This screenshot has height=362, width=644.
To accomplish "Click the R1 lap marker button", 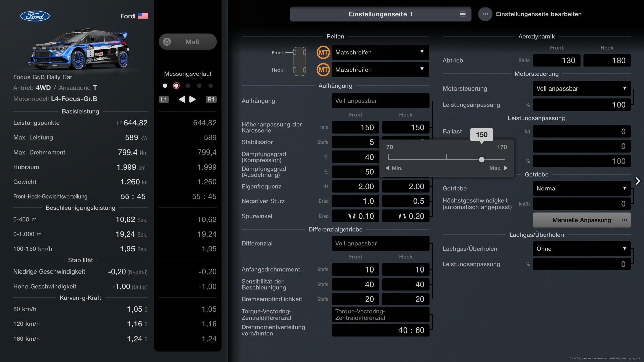I will coord(211,99).
